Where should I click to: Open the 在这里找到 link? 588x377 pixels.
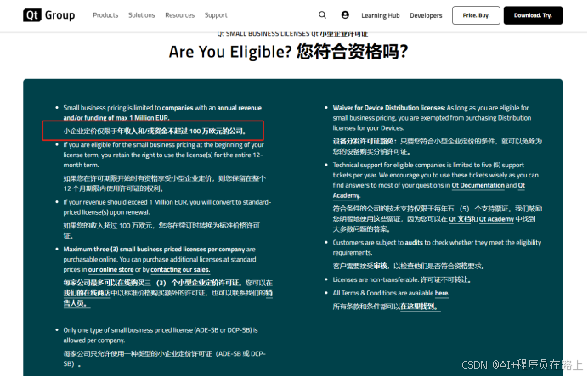coord(419,307)
